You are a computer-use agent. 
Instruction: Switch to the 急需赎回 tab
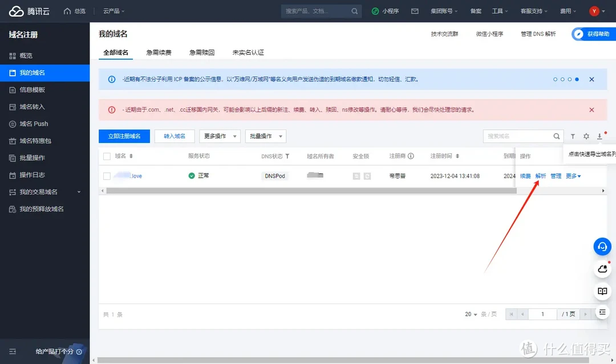point(202,52)
